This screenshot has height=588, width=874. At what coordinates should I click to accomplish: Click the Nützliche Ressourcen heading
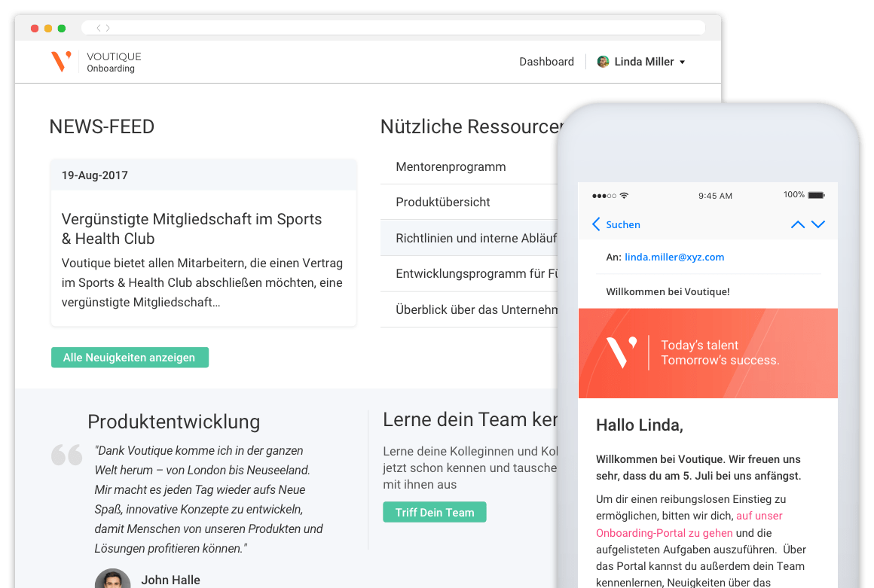click(x=471, y=127)
